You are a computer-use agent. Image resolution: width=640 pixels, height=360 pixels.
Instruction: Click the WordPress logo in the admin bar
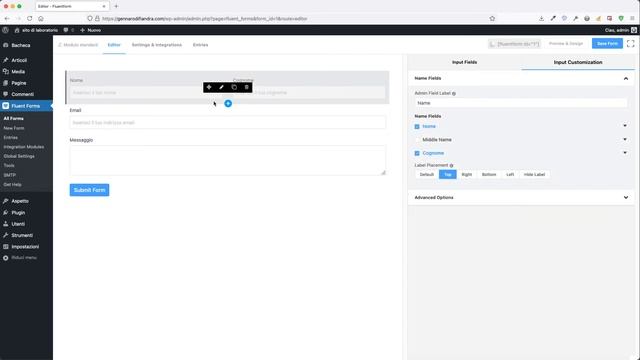(x=5, y=30)
